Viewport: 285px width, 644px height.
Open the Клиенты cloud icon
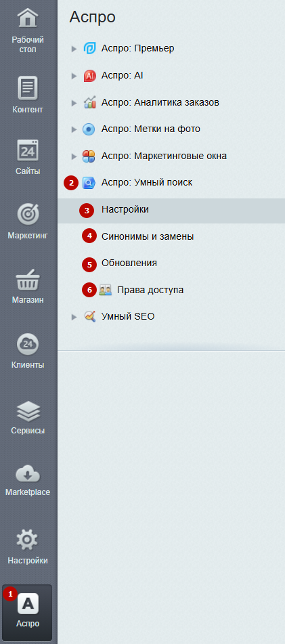28,344
